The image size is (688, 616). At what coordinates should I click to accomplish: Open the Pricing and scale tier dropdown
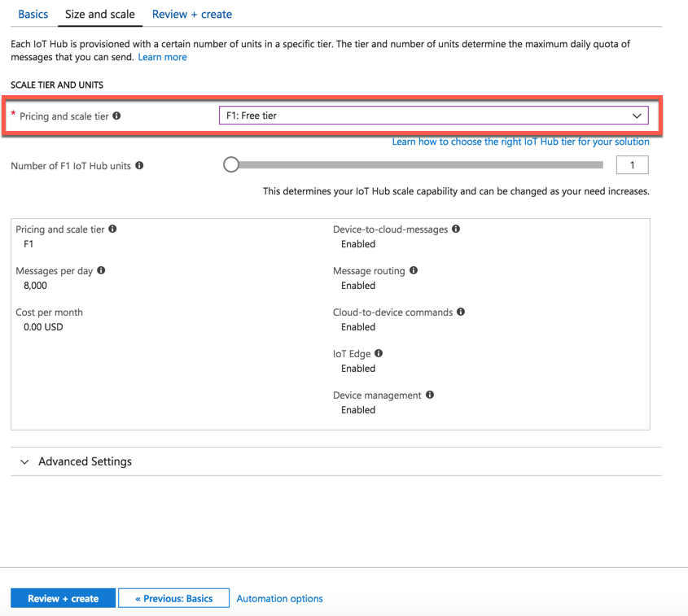[433, 116]
